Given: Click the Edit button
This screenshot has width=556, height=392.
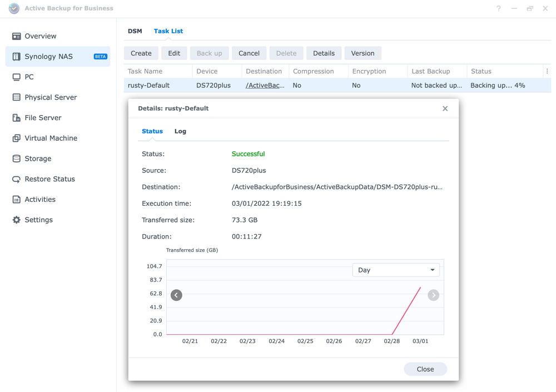Looking at the screenshot, I should pos(174,53).
